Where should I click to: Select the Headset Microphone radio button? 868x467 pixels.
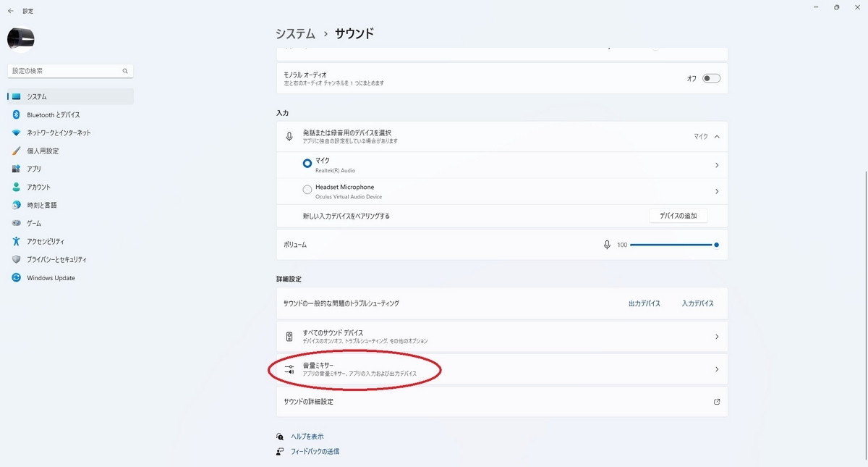click(x=307, y=190)
